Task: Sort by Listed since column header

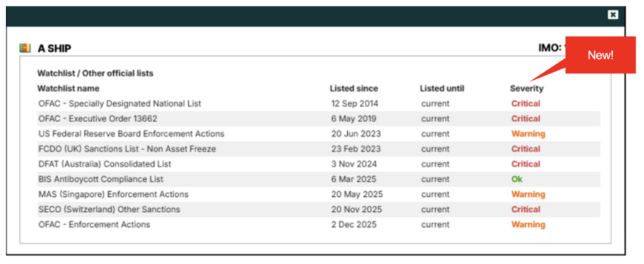Action: pos(353,89)
